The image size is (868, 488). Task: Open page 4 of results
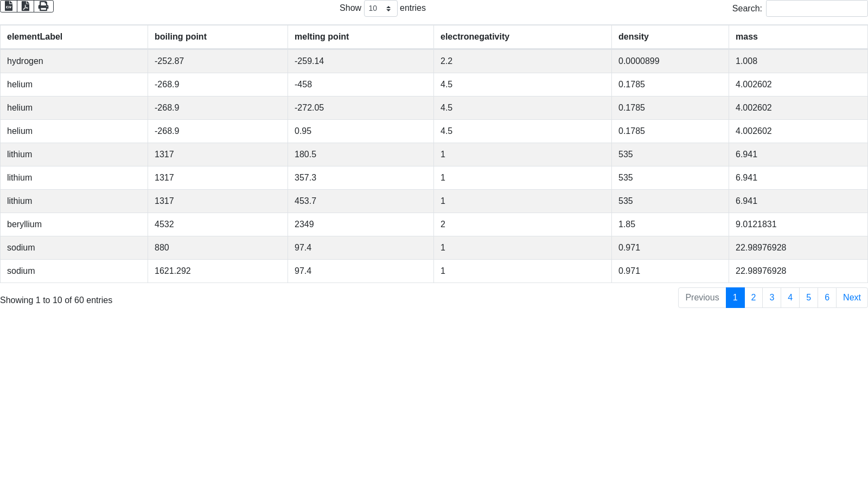pyautogui.click(x=790, y=298)
